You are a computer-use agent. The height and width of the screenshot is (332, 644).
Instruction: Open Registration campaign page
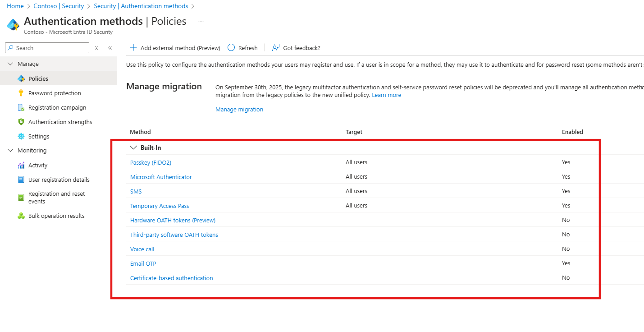pyautogui.click(x=57, y=107)
